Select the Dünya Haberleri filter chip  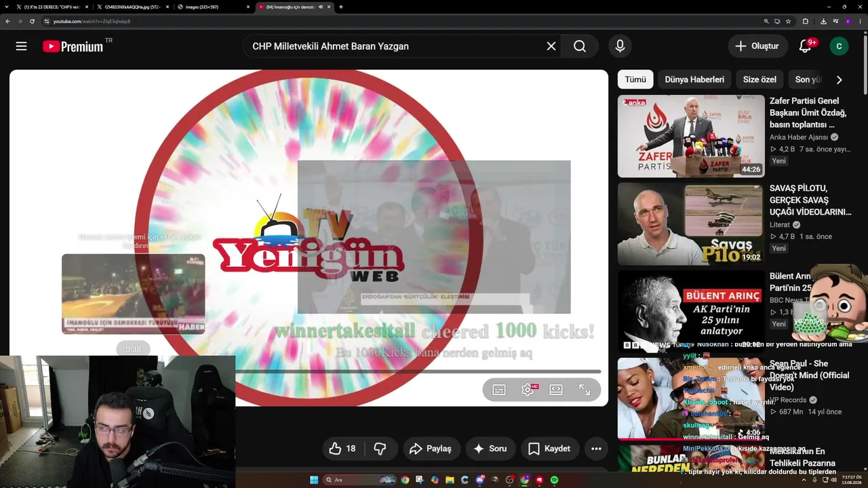click(x=694, y=79)
